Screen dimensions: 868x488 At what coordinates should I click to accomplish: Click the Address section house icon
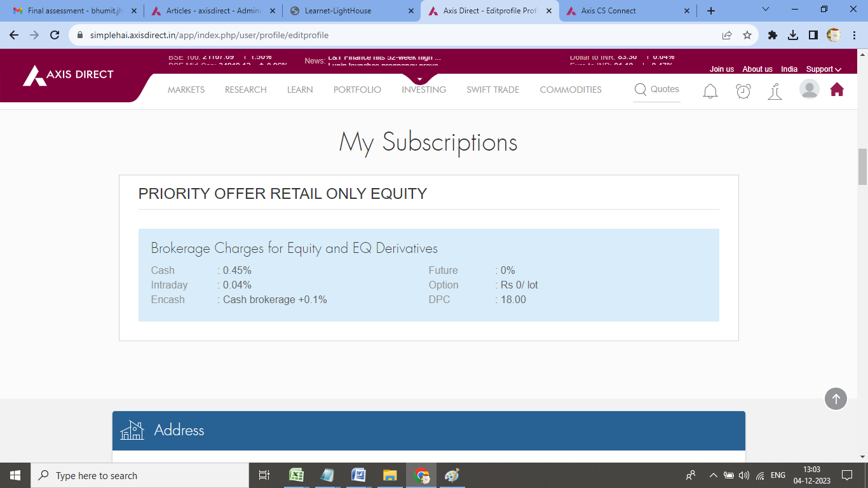(132, 430)
